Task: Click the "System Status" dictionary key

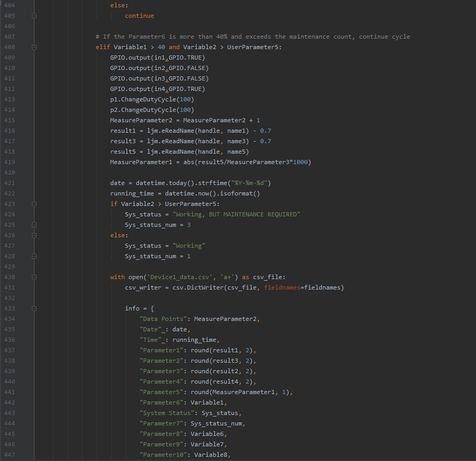Action: point(167,413)
